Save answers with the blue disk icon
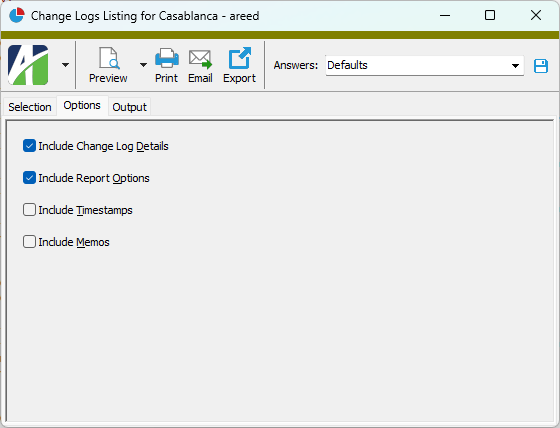 point(541,66)
